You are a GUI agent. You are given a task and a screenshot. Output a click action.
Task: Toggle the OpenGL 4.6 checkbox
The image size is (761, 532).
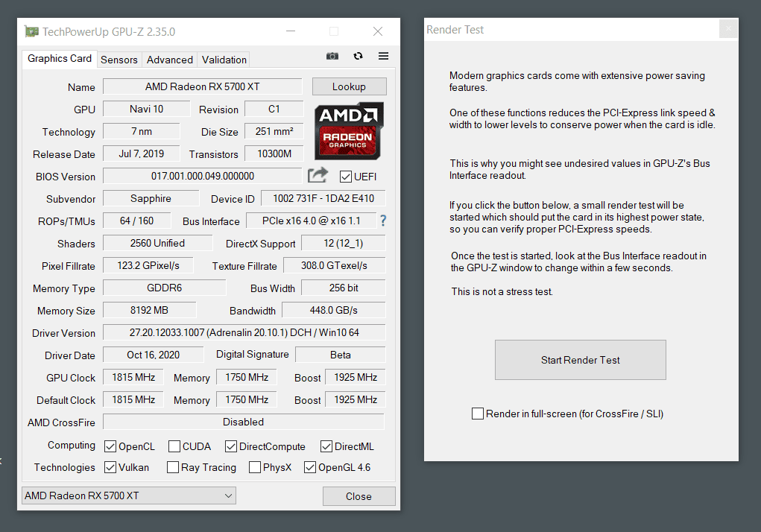[x=309, y=467]
